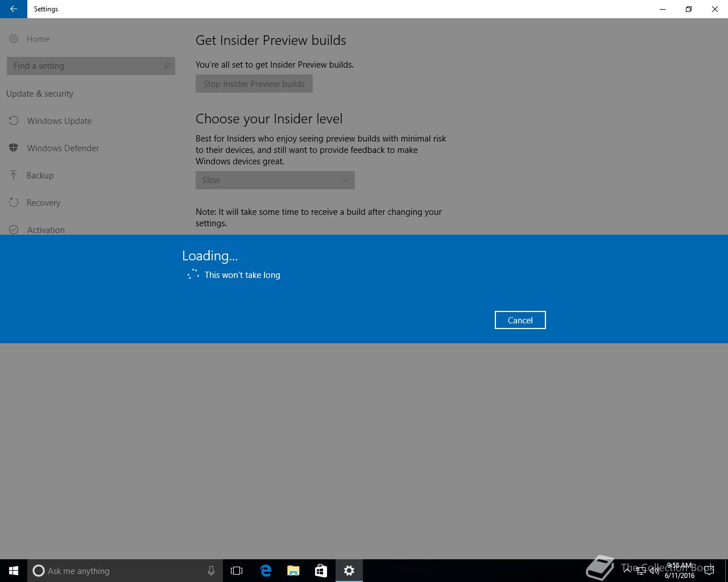Open Backup section
Viewport: 728px width, 582px height.
pos(40,175)
